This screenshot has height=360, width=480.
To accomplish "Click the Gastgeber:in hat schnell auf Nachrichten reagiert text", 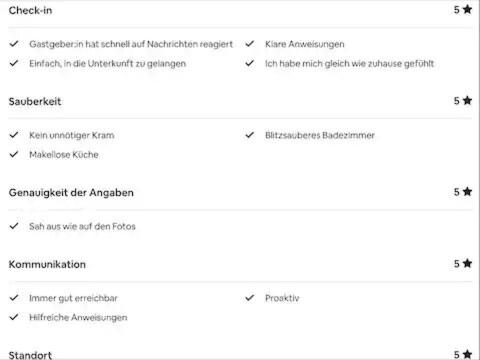I will (131, 44).
